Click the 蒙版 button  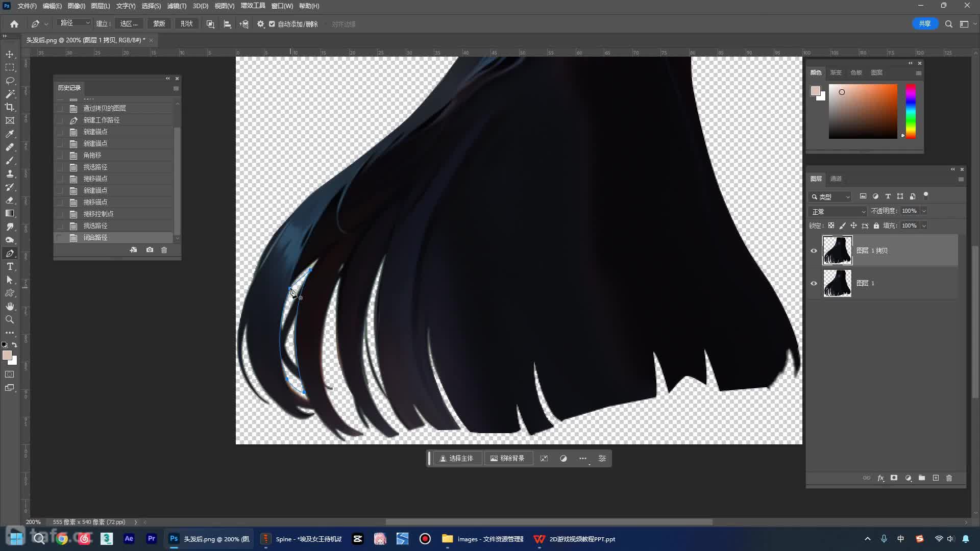pyautogui.click(x=159, y=24)
